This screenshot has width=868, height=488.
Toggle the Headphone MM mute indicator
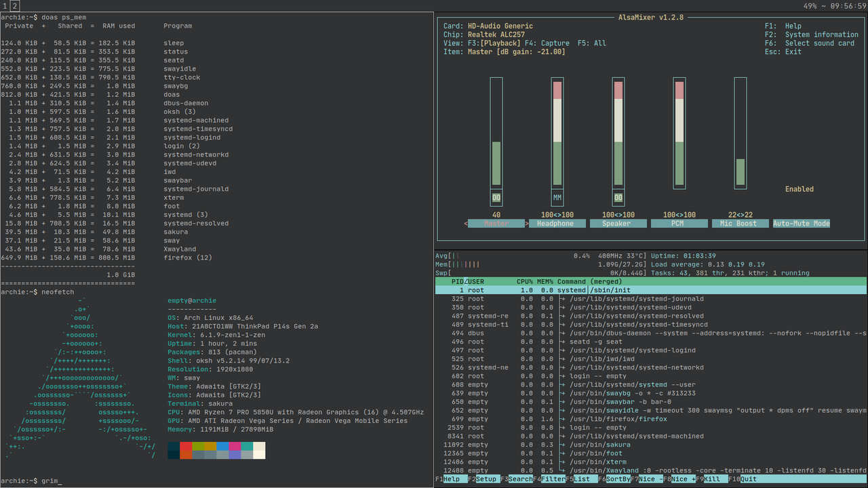pyautogui.click(x=557, y=198)
